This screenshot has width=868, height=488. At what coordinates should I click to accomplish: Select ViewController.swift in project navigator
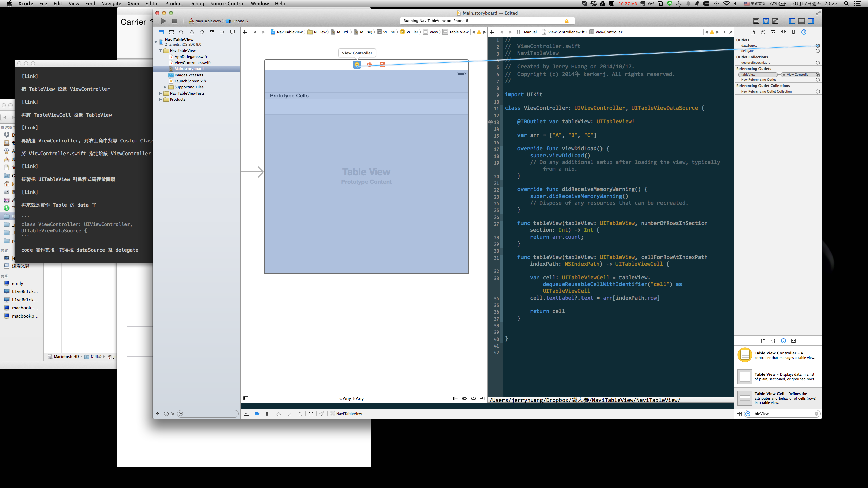tap(192, 63)
